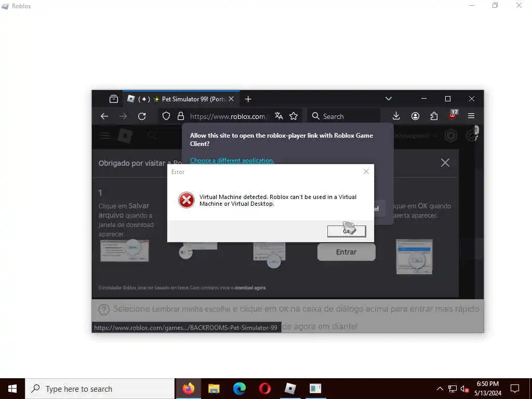This screenshot has width=532, height=399.
Task: Open the extensions puzzle icon
Action: pos(434,116)
